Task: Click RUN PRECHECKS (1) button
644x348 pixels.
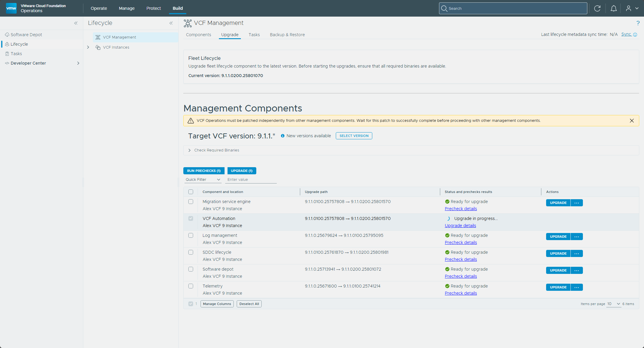Action: pyautogui.click(x=204, y=171)
